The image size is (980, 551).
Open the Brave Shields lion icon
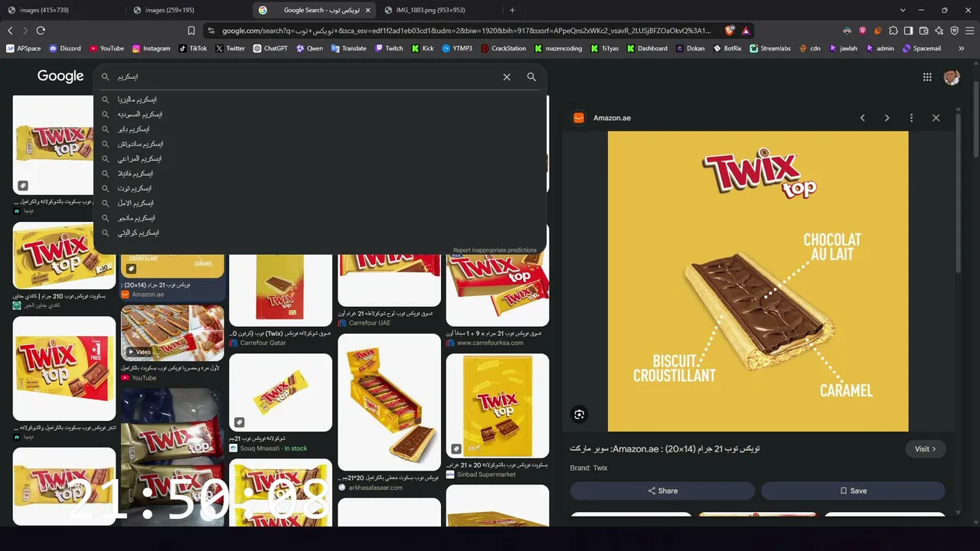click(730, 31)
